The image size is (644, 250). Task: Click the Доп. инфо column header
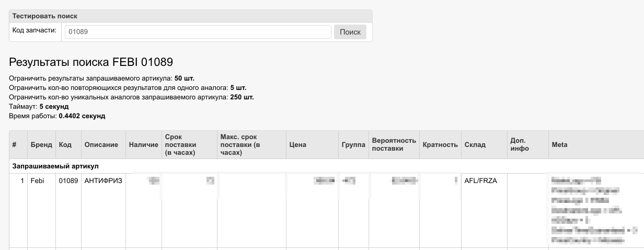(x=520, y=145)
